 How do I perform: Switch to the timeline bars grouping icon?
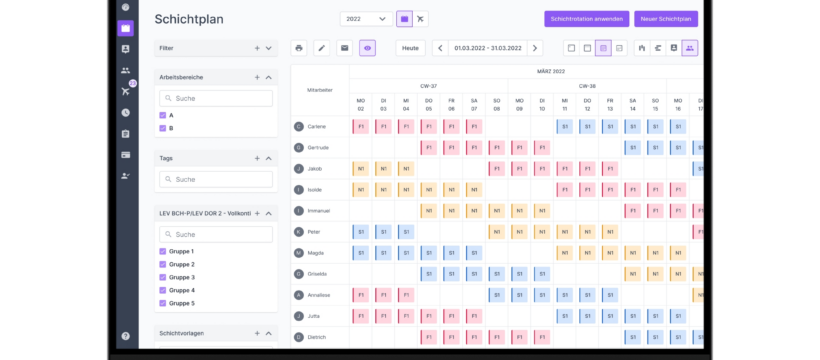click(x=658, y=48)
